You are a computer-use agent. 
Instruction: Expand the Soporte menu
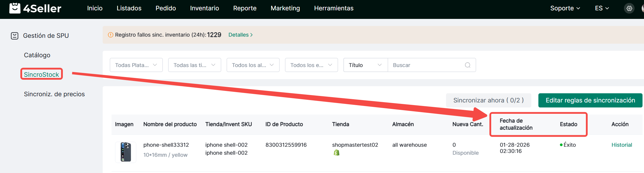[x=565, y=8]
